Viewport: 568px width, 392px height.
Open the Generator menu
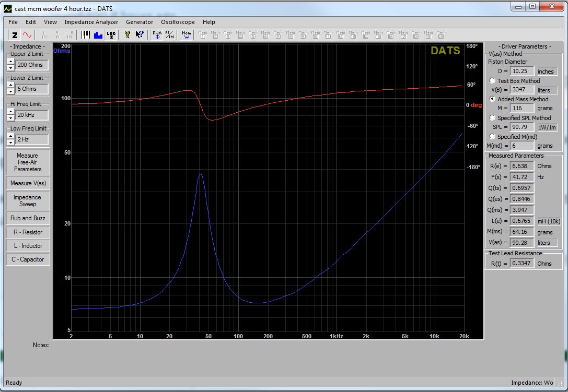coord(140,22)
